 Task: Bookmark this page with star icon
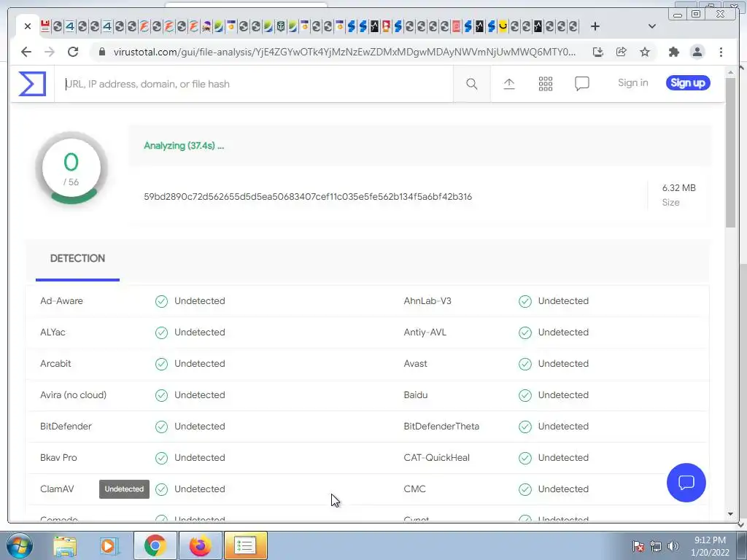click(645, 52)
